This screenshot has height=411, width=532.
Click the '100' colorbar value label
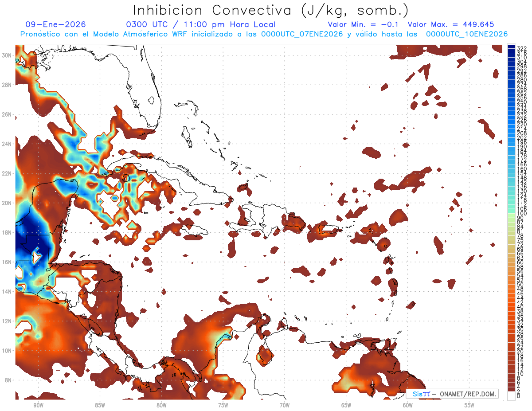(x=522, y=214)
